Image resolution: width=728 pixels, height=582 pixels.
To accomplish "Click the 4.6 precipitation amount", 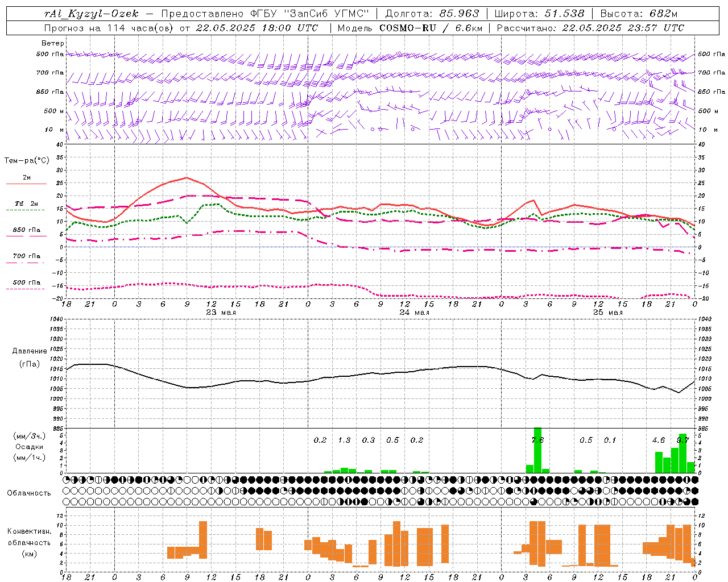I will pyautogui.click(x=659, y=440).
